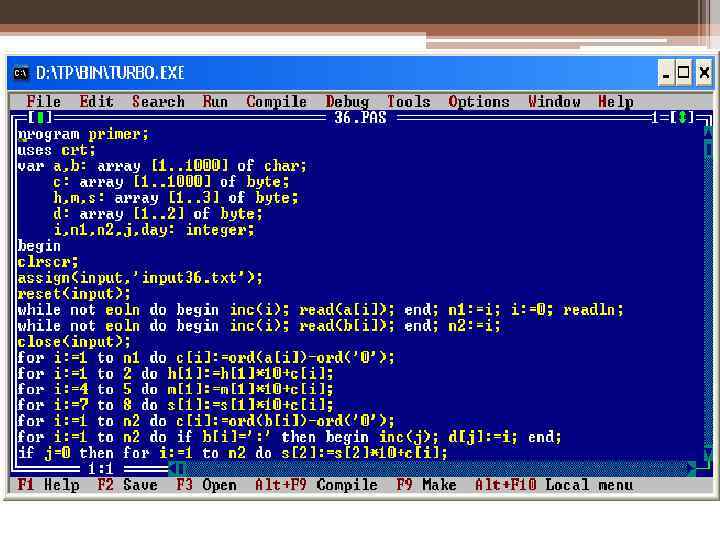Click the editor window zoom arrow icon
The width and height of the screenshot is (720, 540).
click(x=682, y=118)
